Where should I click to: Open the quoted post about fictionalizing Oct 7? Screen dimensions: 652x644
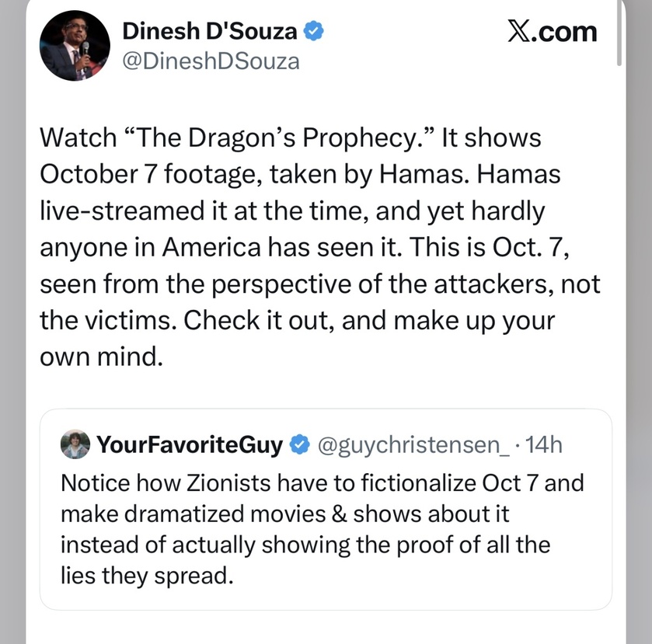click(x=326, y=510)
